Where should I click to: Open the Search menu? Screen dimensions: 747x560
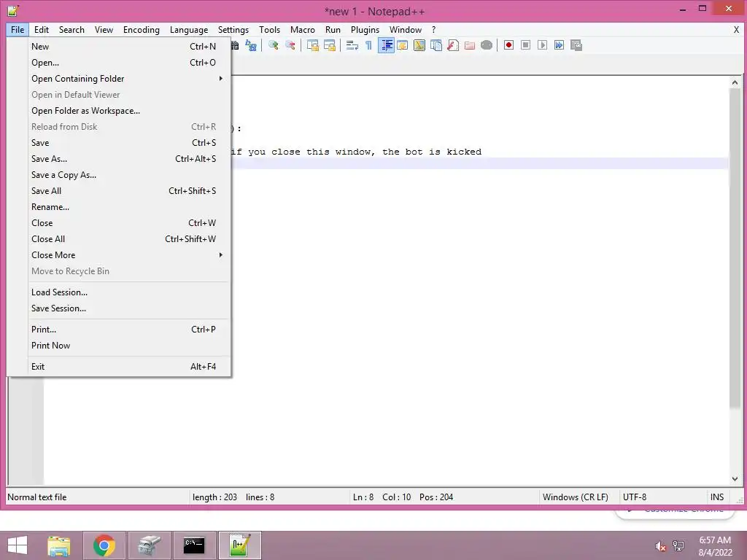point(71,29)
